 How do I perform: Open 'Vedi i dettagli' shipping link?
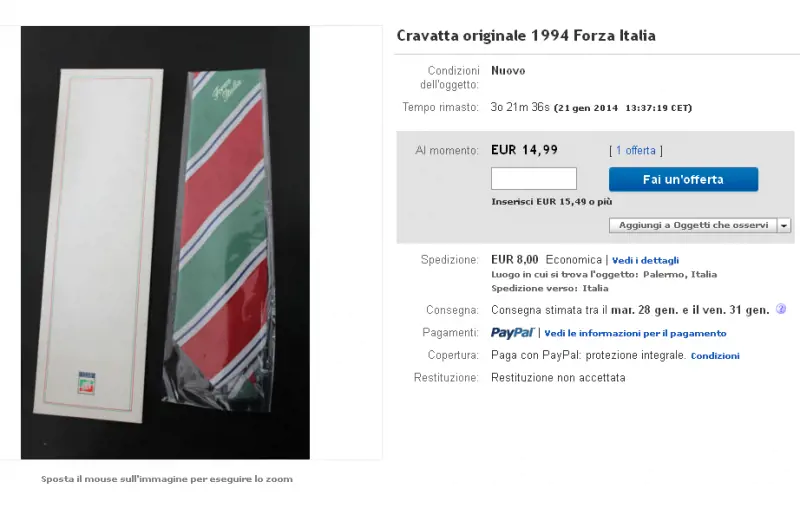point(645,261)
